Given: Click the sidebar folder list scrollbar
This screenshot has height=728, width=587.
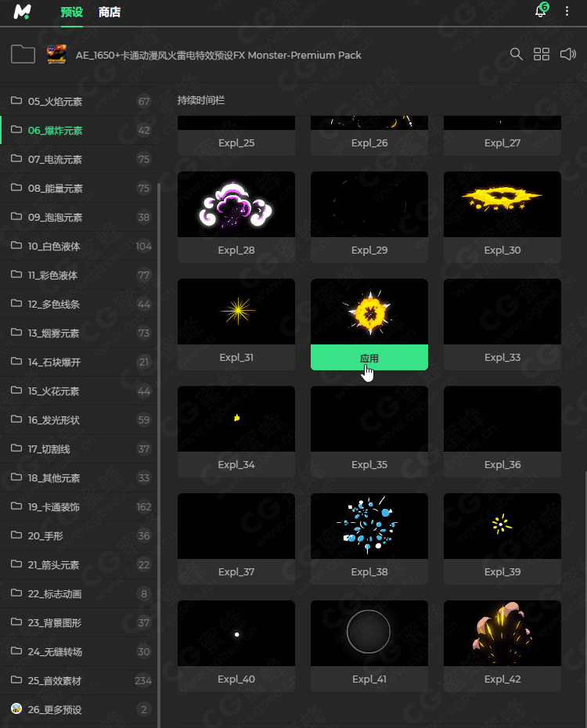Looking at the screenshot, I should point(159,455).
